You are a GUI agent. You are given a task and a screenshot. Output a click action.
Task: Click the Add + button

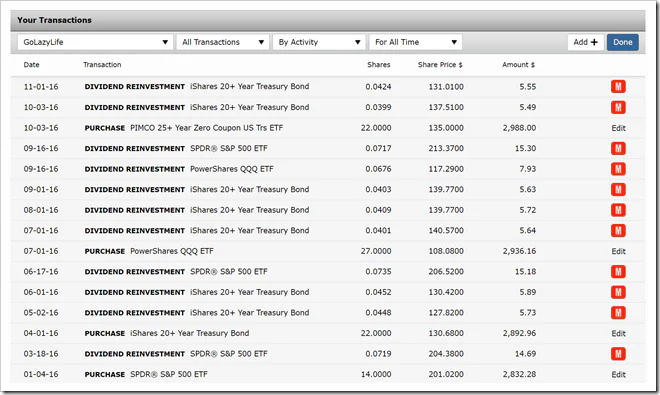(x=585, y=42)
